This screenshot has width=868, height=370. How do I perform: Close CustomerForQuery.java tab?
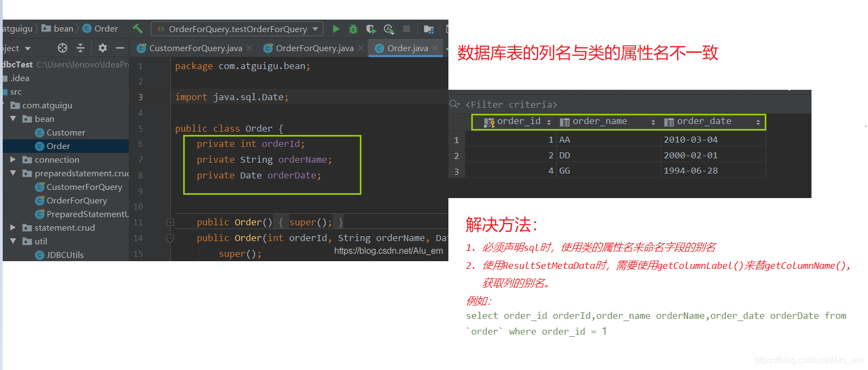[249, 48]
